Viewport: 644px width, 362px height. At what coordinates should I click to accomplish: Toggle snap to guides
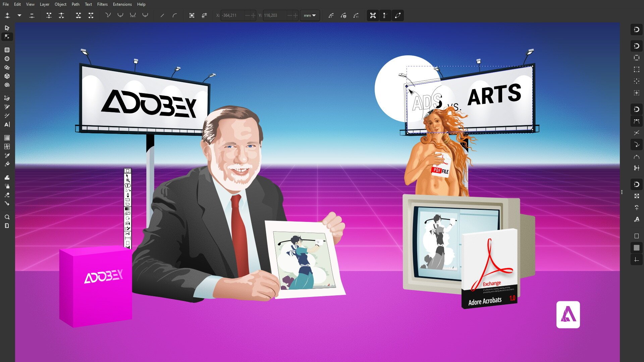click(637, 260)
